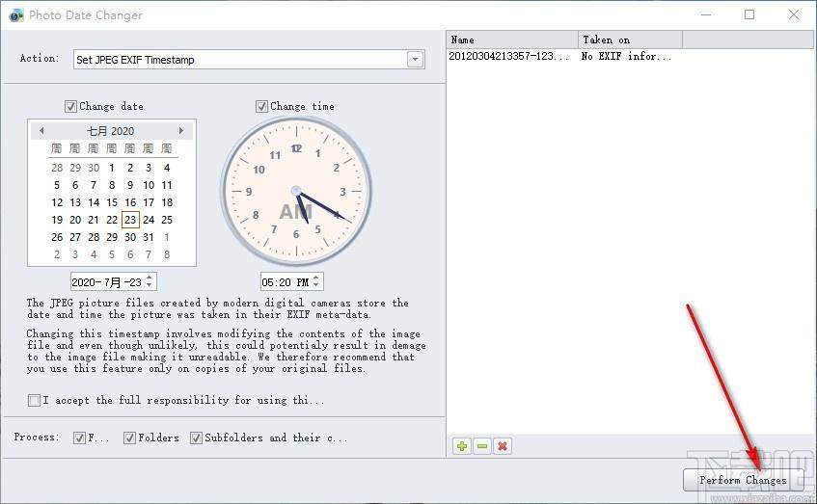The height and width of the screenshot is (504, 817).
Task: Click the red X clear list icon
Action: pyautogui.click(x=503, y=446)
